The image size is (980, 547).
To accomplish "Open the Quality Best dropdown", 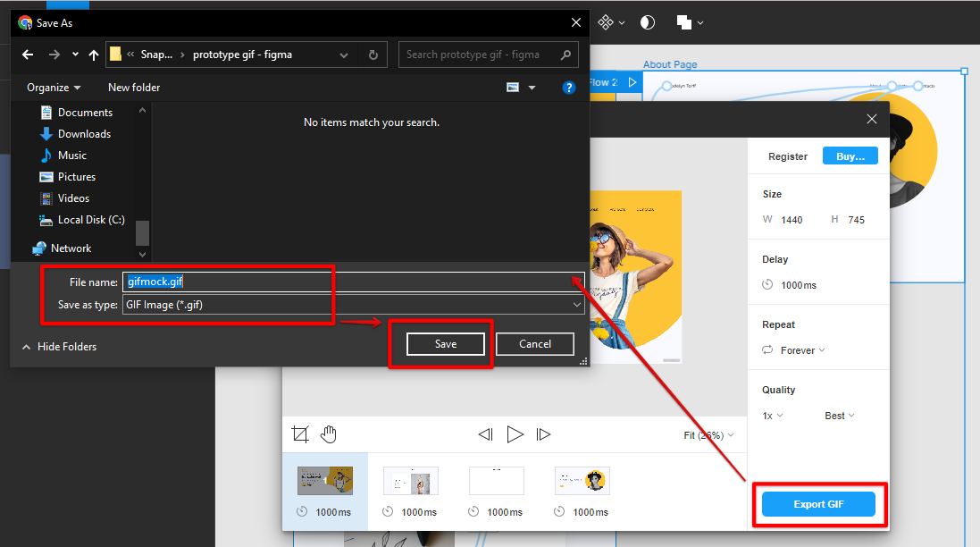I will 839,416.
